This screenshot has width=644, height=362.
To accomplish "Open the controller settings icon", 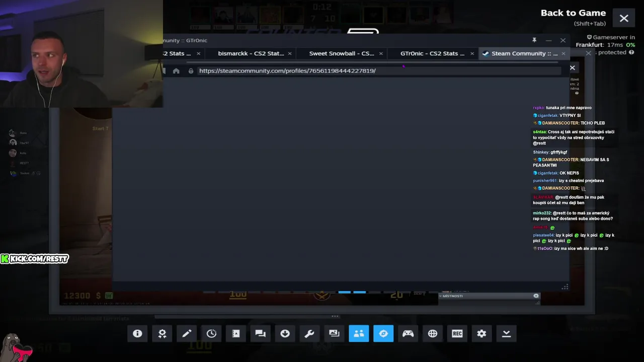I will [408, 333].
